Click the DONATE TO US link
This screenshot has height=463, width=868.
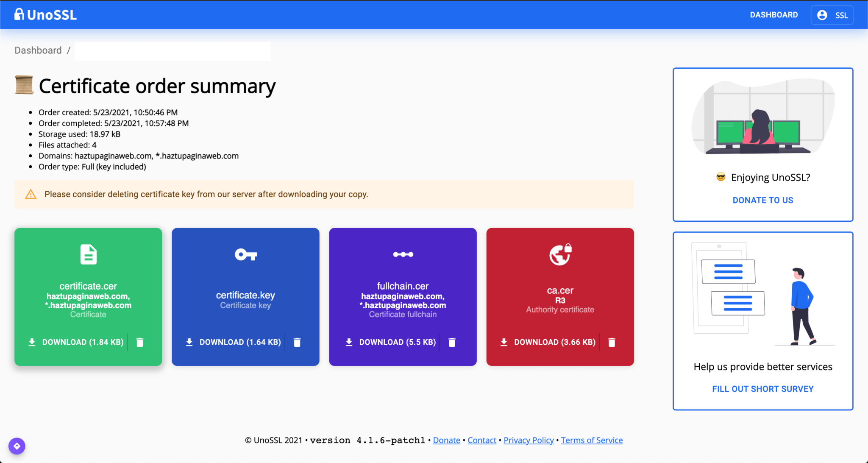(762, 200)
